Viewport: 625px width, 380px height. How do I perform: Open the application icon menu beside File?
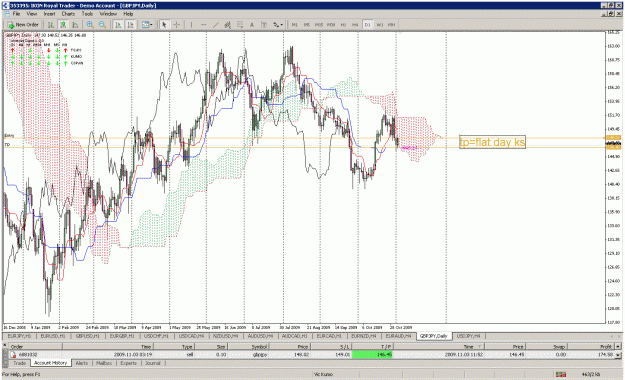point(7,14)
